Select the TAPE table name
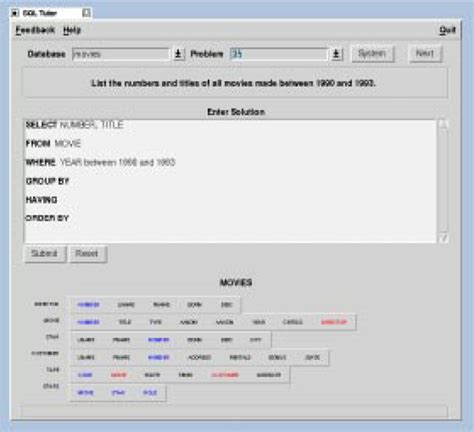This screenshot has width=474, height=432. 53,370
